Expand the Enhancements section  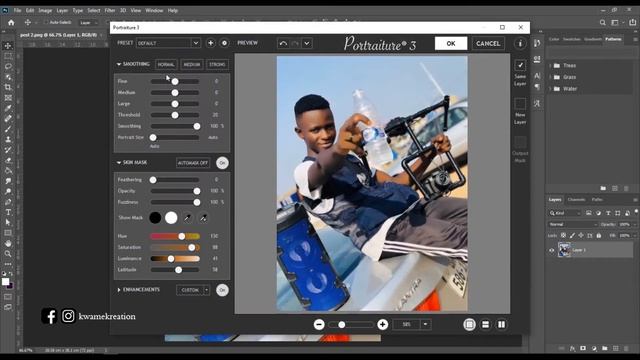119,290
